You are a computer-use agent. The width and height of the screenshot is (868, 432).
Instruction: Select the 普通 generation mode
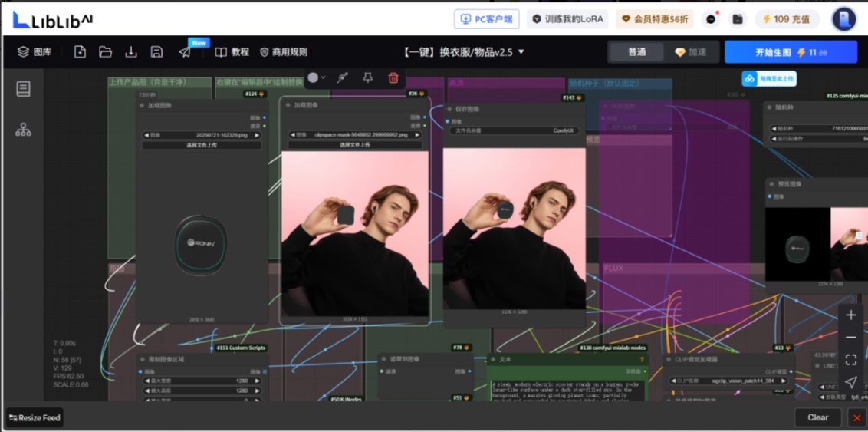(x=636, y=52)
